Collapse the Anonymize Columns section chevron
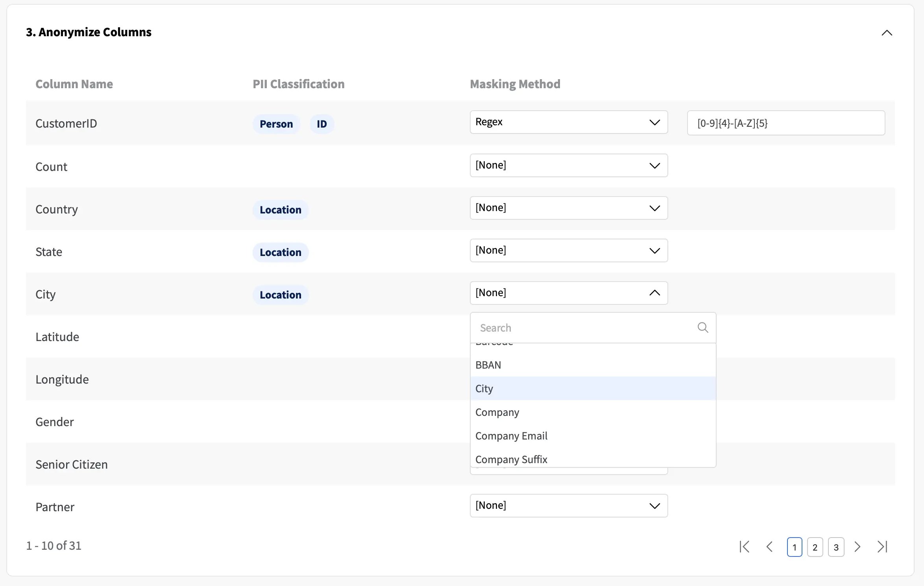This screenshot has width=924, height=586. click(887, 33)
